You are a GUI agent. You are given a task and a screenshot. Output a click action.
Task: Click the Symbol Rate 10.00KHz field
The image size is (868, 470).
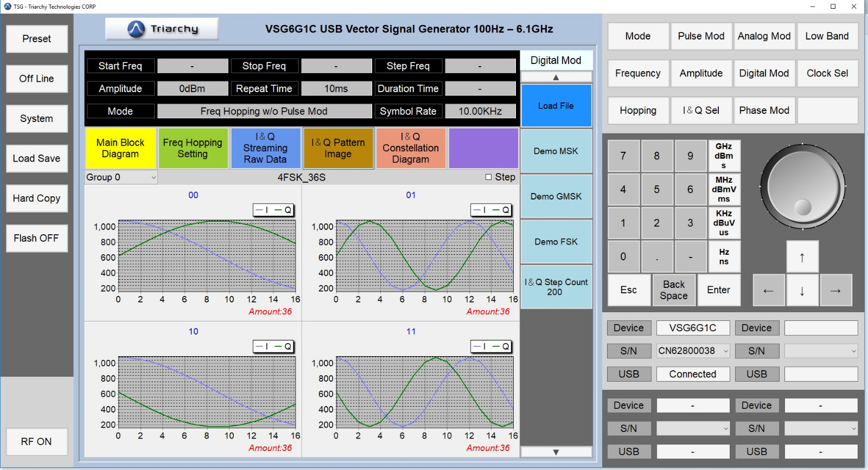pyautogui.click(x=480, y=111)
